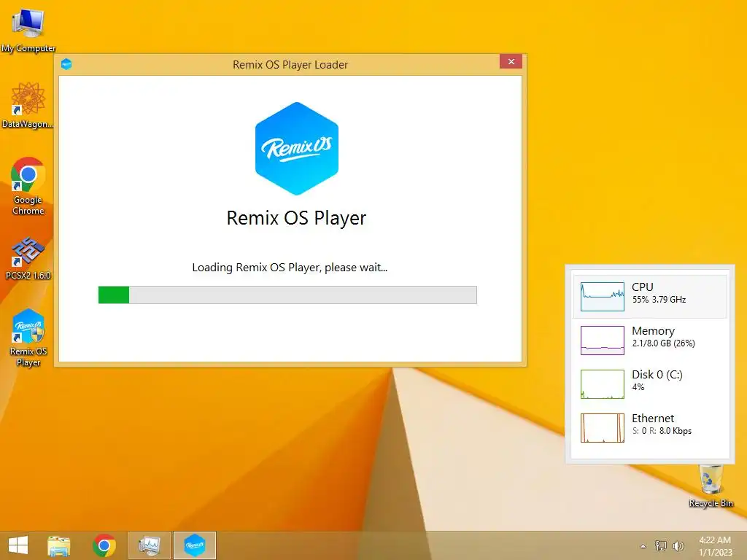Click the Memory usage graph thumbnail
The image size is (747, 560).
click(602, 341)
